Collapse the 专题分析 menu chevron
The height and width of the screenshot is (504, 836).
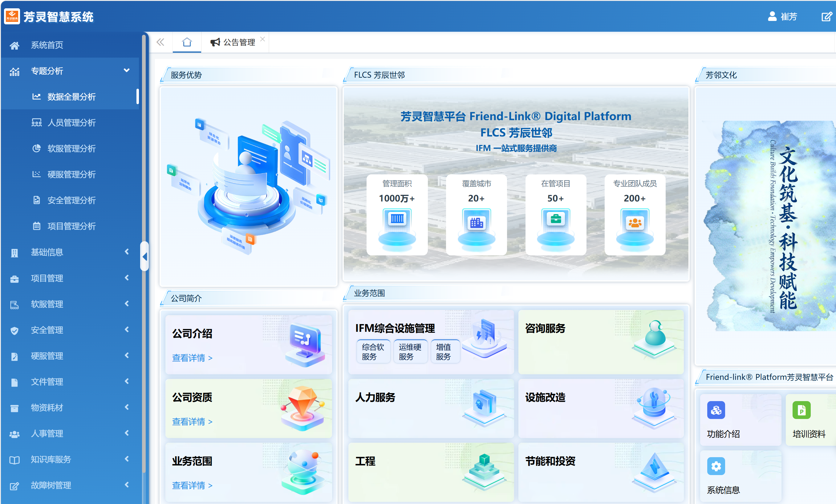127,71
